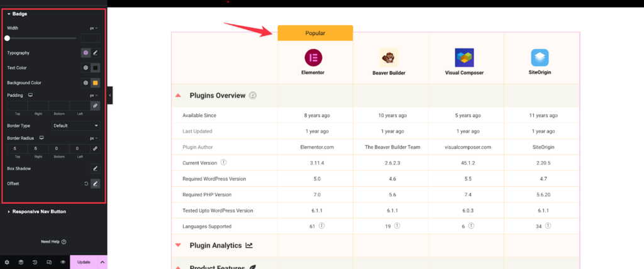Open Responsive Mode icon in the bottom bar
This screenshot has height=269, width=644.
49,262
